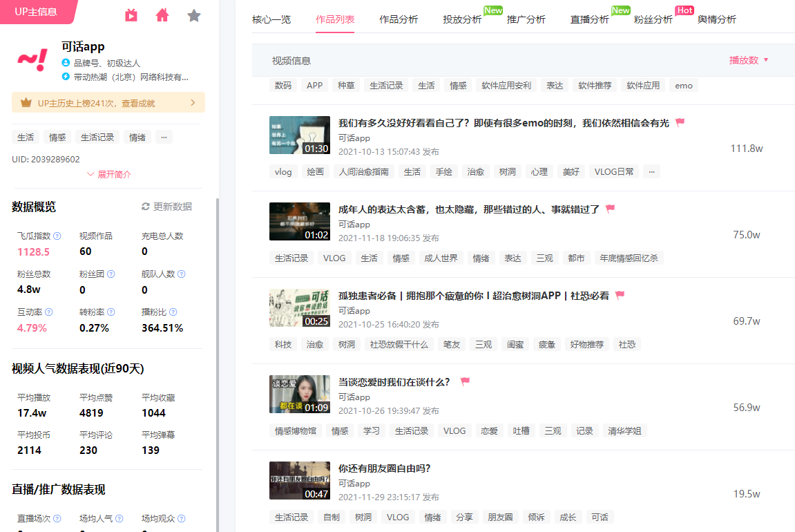This screenshot has width=795, height=532.
Task: Expand hidden tags on the 01:30 video
Action: [x=651, y=172]
